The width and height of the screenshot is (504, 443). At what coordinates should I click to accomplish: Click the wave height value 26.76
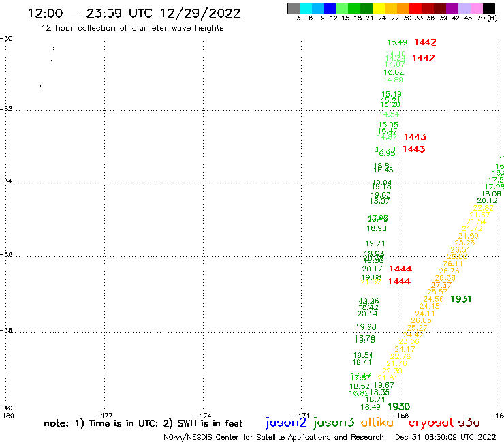[449, 271]
